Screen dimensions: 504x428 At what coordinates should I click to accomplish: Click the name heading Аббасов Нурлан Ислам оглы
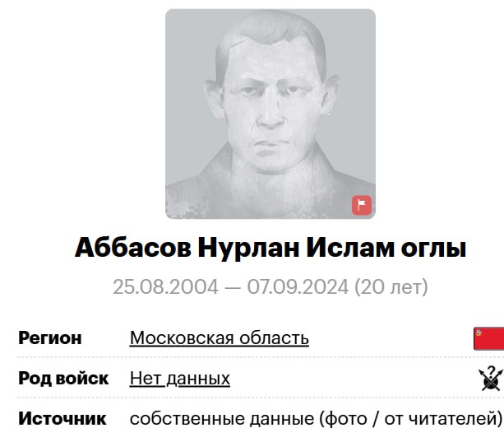pyautogui.click(x=270, y=248)
